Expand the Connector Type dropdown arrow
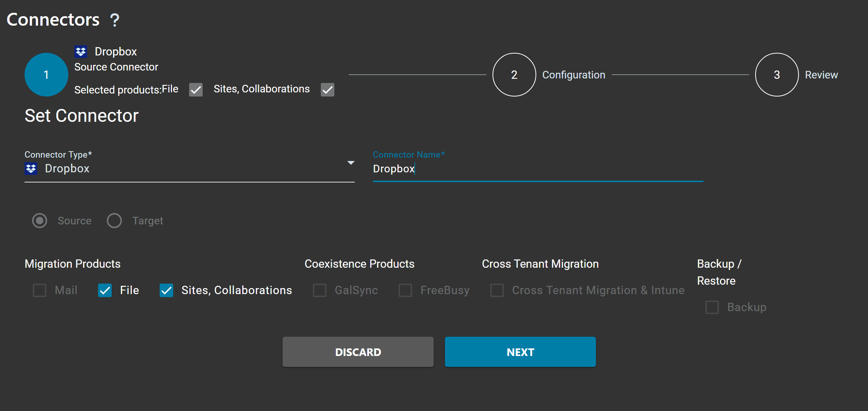868x411 pixels. pyautogui.click(x=351, y=163)
